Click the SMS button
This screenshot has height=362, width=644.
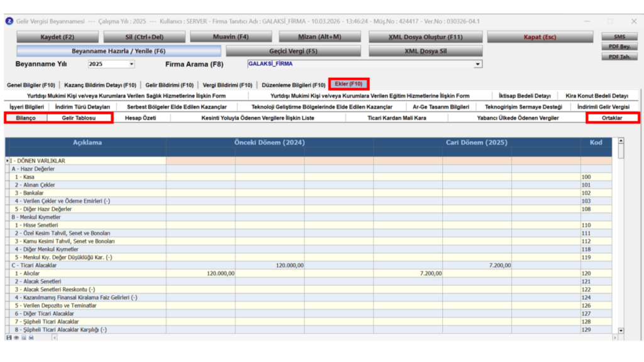[x=619, y=36]
